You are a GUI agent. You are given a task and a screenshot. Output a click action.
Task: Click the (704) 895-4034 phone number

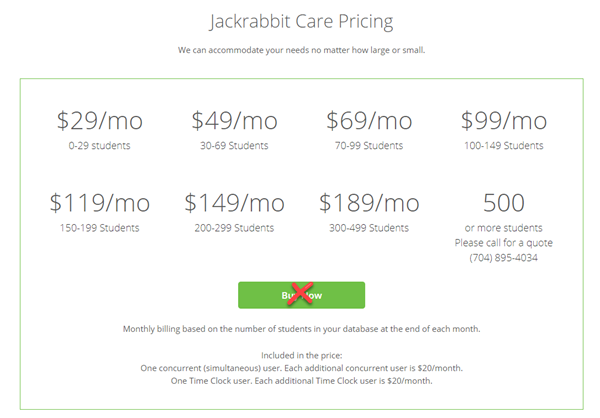504,258
